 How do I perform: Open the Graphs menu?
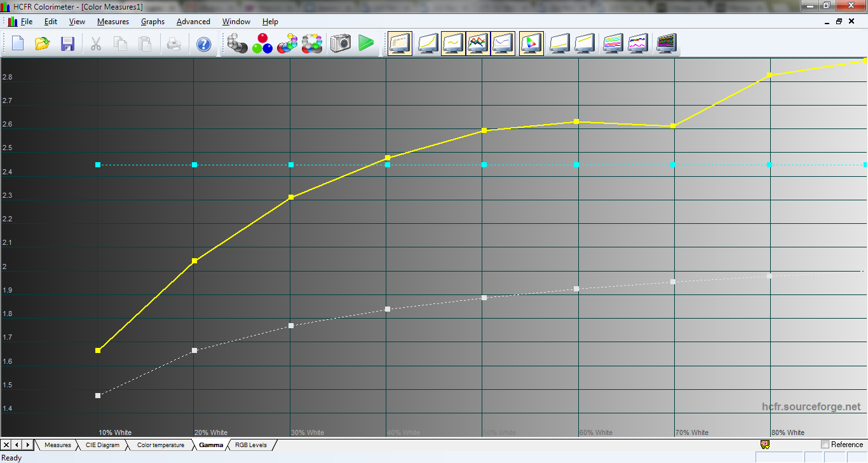(x=153, y=22)
